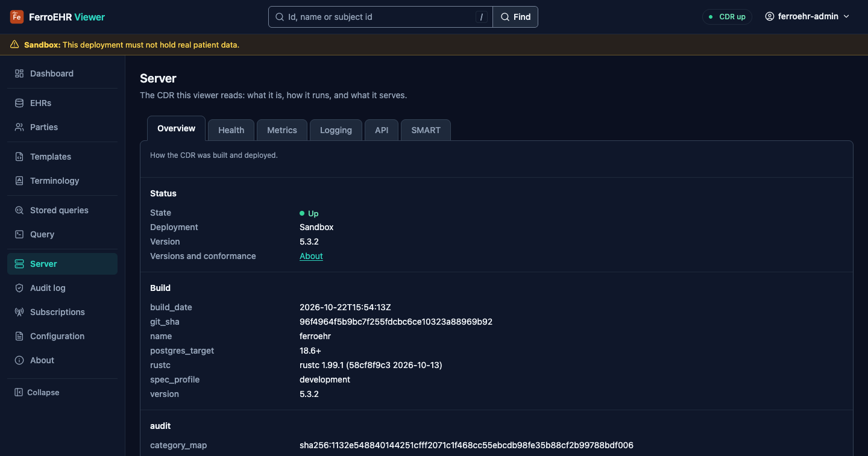Select the Terminology icon in sidebar
Viewport: 868px width, 456px height.
point(19,181)
